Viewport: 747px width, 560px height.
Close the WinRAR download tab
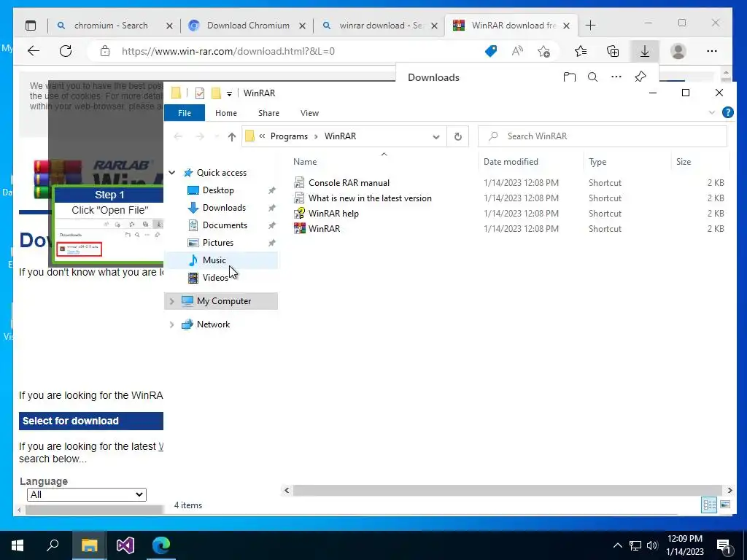point(566,26)
